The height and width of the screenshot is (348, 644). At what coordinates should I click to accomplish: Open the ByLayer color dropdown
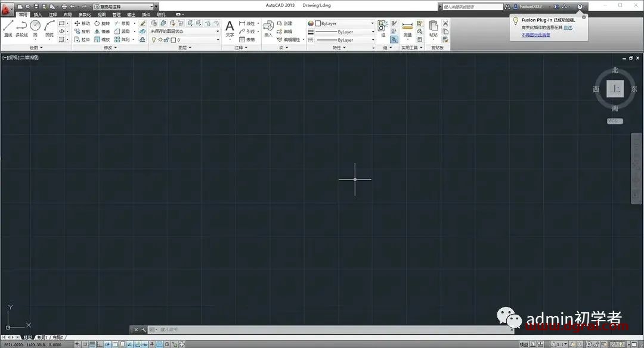344,23
